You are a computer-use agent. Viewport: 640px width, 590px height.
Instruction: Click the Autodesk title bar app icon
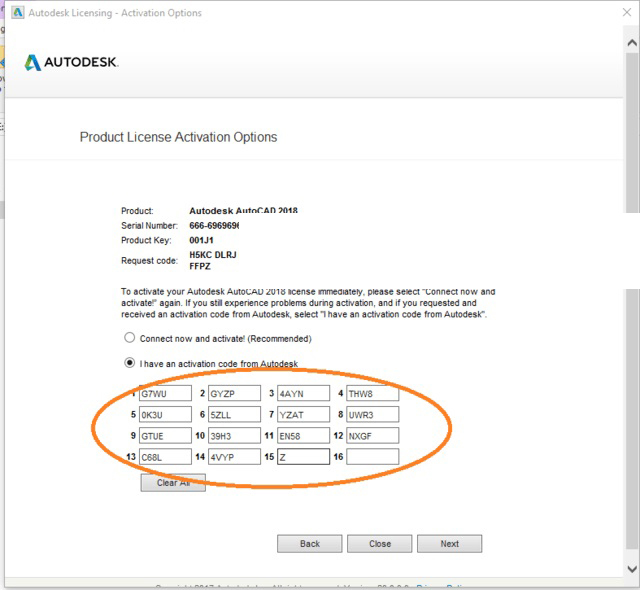18,13
